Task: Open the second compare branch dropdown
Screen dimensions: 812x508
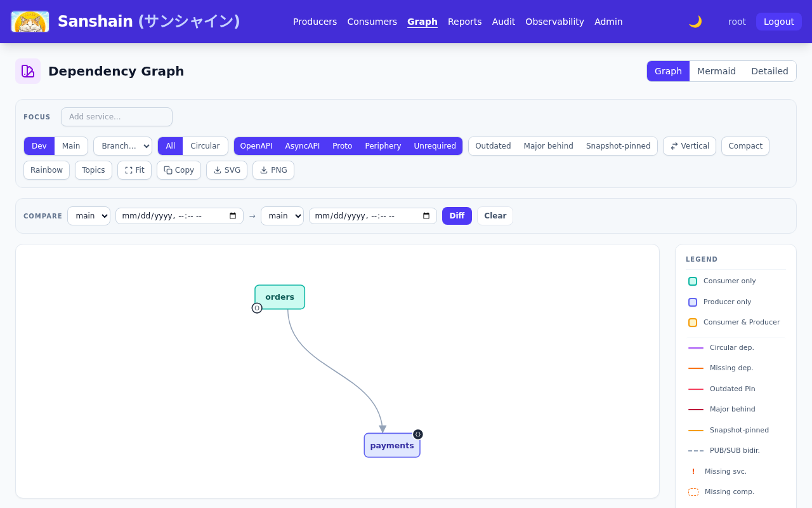Action: pos(282,216)
